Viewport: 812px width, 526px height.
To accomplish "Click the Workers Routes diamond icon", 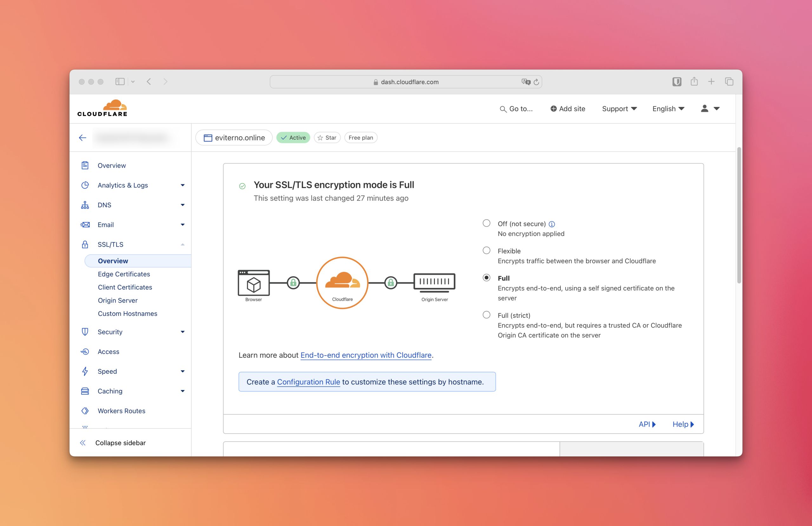I will click(x=85, y=411).
